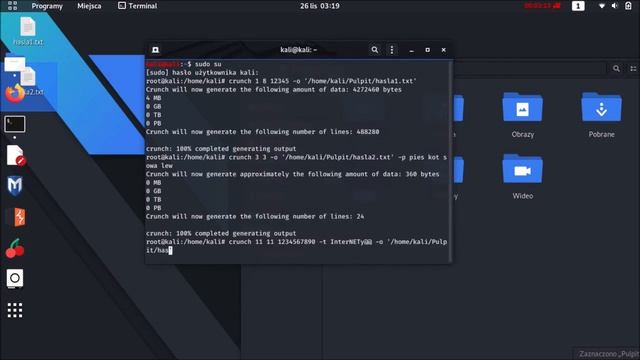Launch Firefox from the dock
Screen dimensions: 640x360
tap(14, 93)
